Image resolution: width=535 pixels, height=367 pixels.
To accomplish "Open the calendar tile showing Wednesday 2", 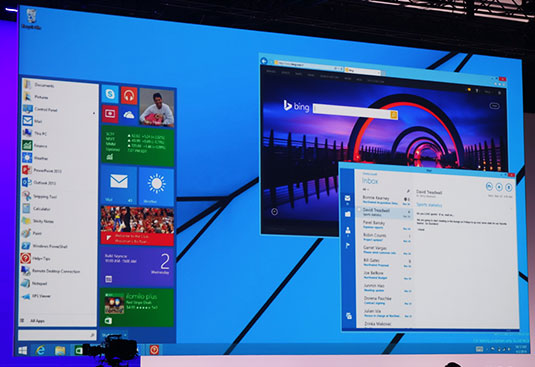I will (x=138, y=267).
